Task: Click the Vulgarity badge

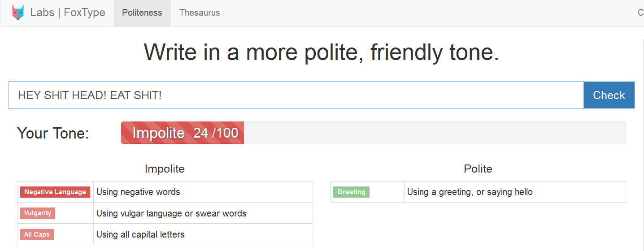Action: tap(38, 213)
